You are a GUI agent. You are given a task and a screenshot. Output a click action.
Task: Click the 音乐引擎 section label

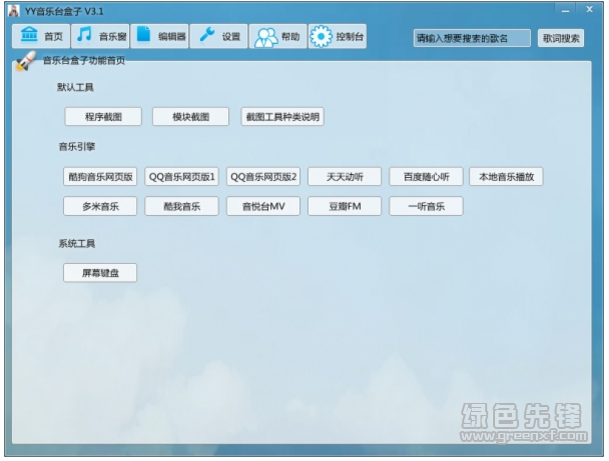(77, 146)
